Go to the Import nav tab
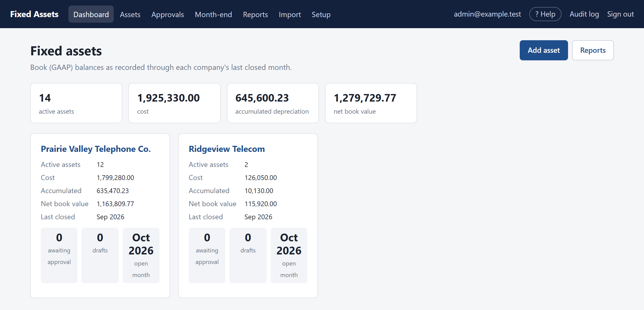 click(290, 14)
